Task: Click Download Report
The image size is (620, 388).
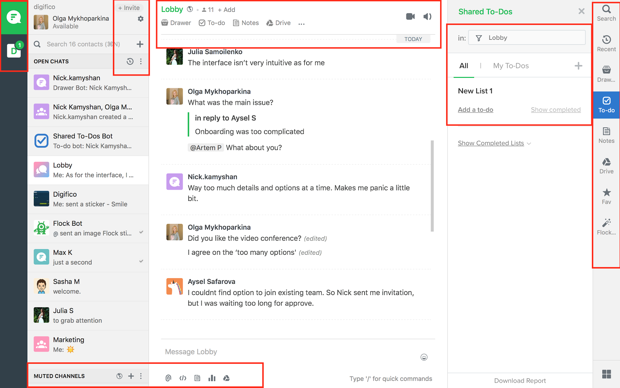Action: pos(520,380)
